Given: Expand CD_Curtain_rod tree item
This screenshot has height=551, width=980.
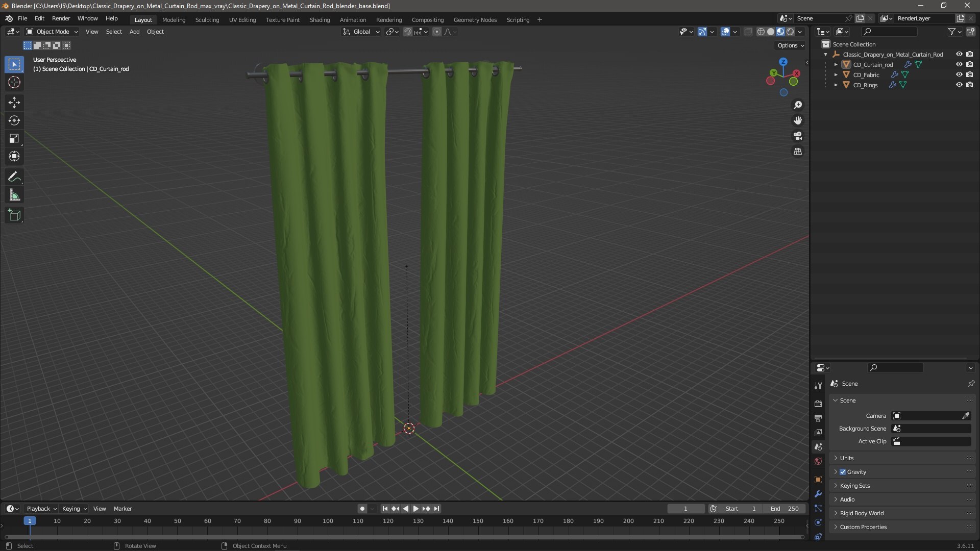Looking at the screenshot, I should point(836,65).
